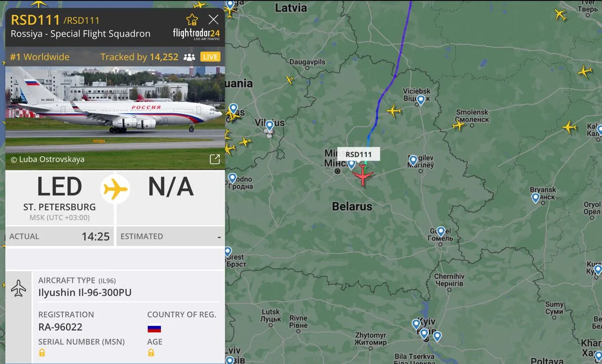Click the serial number lock icon

pos(42,353)
